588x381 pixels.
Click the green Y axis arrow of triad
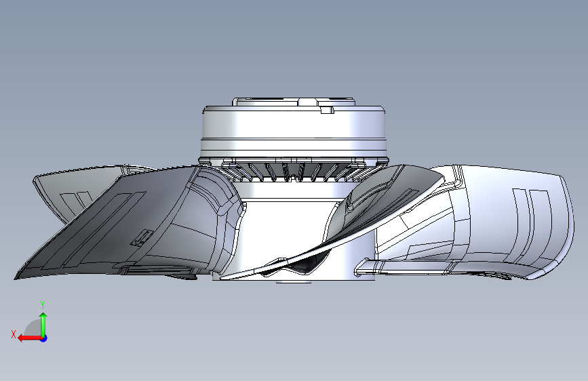click(43, 325)
